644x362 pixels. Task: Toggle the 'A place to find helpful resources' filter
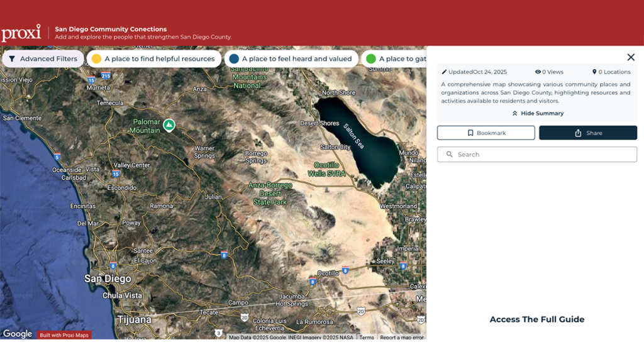tap(154, 58)
